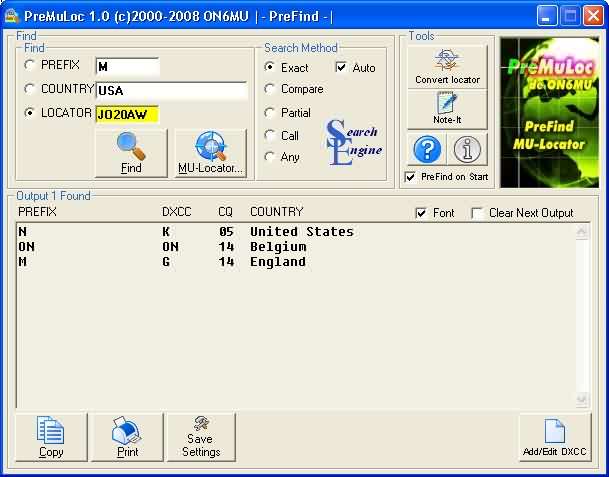Image resolution: width=609 pixels, height=477 pixels.
Task: Click the PreMuLoc logo image
Action: coord(547,113)
